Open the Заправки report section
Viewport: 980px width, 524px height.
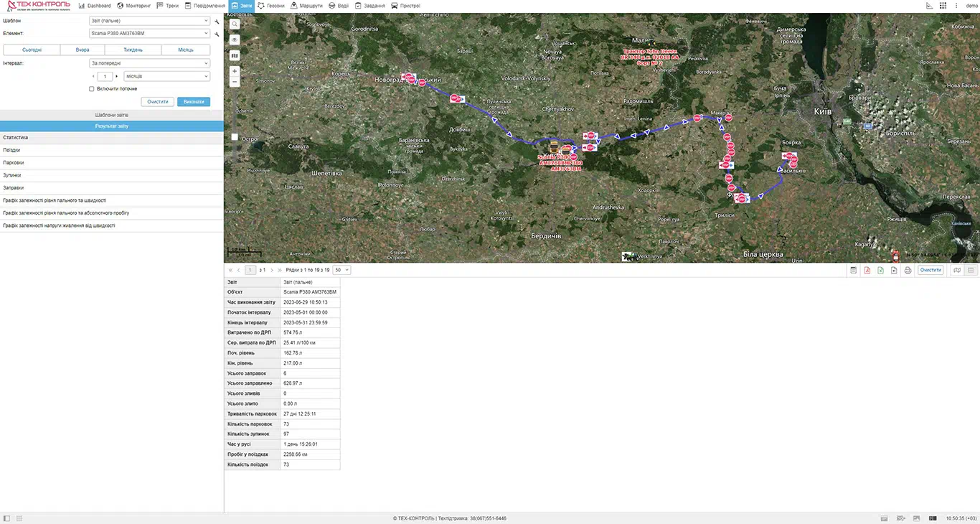(112, 188)
